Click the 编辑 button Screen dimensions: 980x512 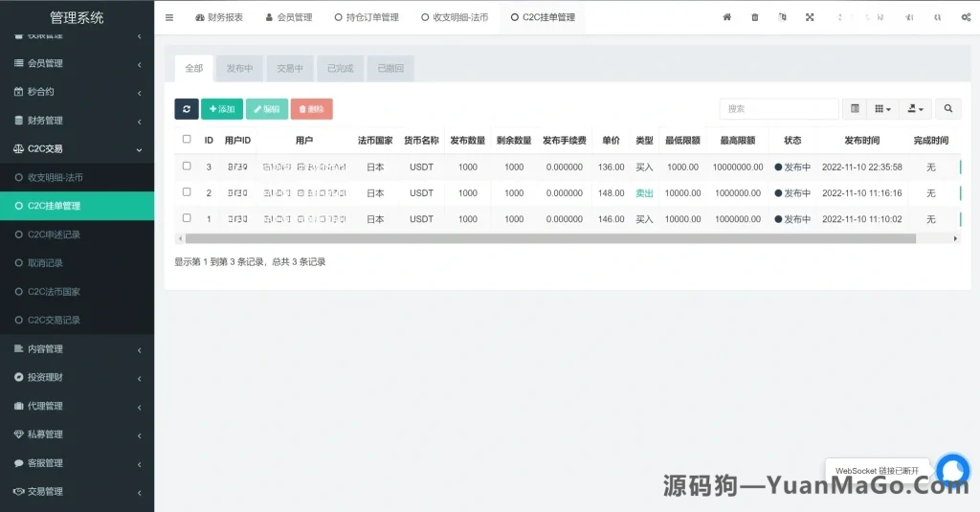pos(267,109)
